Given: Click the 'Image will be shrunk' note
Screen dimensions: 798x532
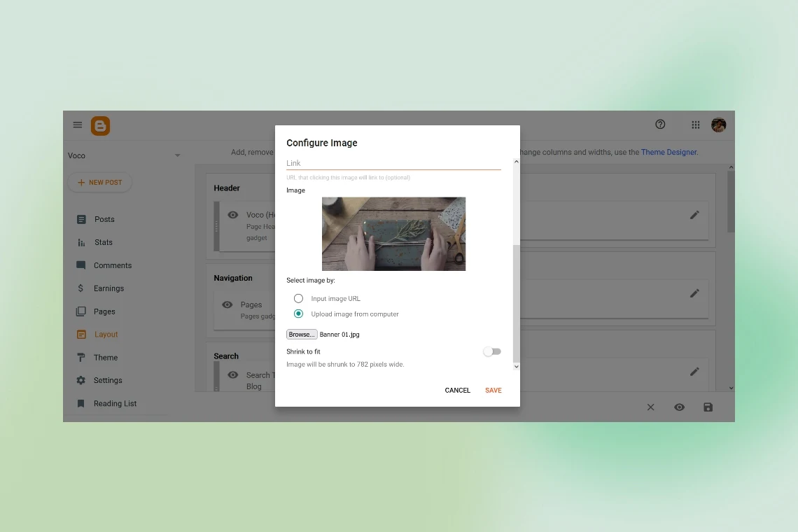Looking at the screenshot, I should 345,365.
